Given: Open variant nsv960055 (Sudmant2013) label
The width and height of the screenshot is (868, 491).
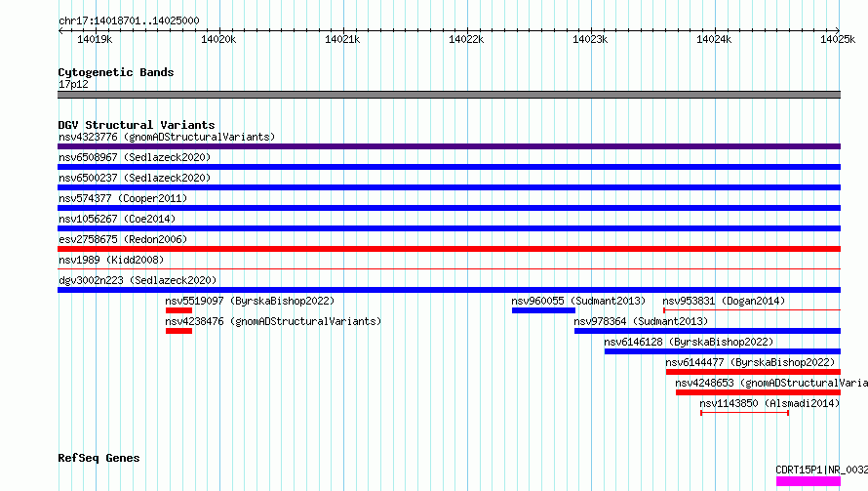Looking at the screenshot, I should click(x=578, y=301).
